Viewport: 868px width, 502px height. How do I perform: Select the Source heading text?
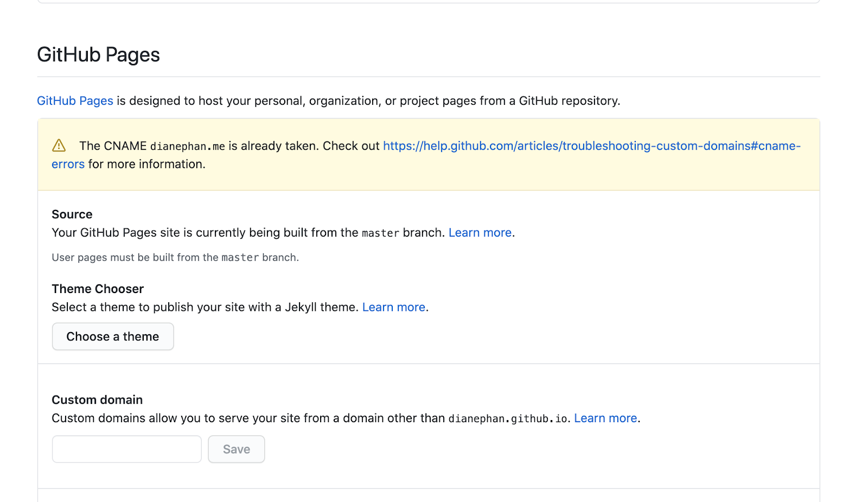(72, 214)
